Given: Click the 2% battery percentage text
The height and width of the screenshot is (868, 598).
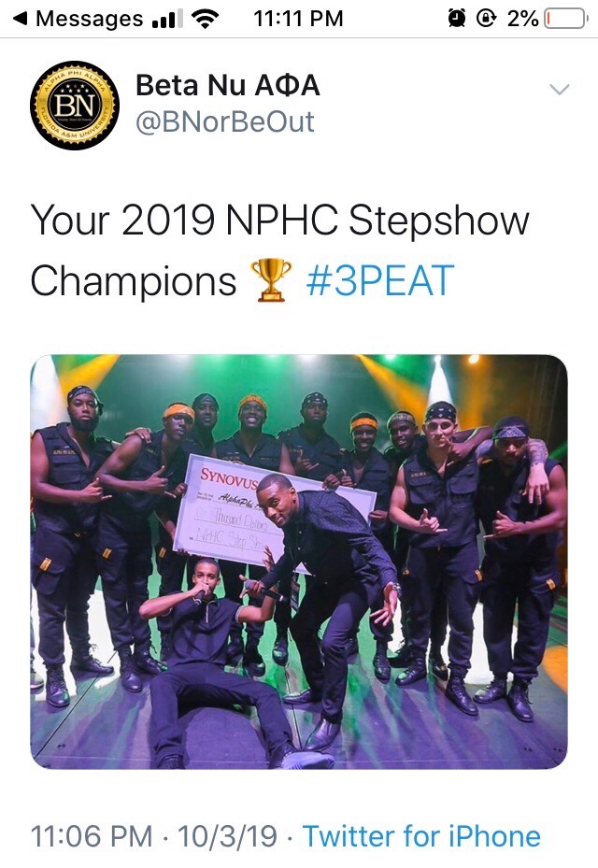Looking at the screenshot, I should tap(522, 19).
